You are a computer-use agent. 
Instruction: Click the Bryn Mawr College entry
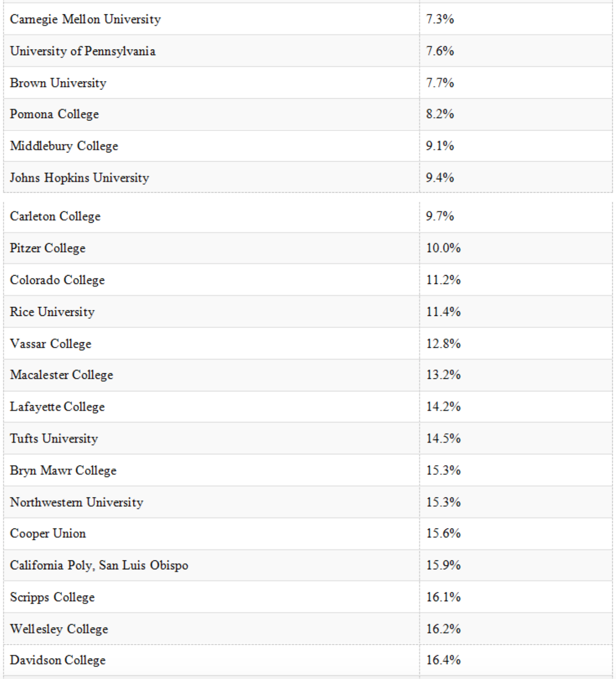[63, 471]
